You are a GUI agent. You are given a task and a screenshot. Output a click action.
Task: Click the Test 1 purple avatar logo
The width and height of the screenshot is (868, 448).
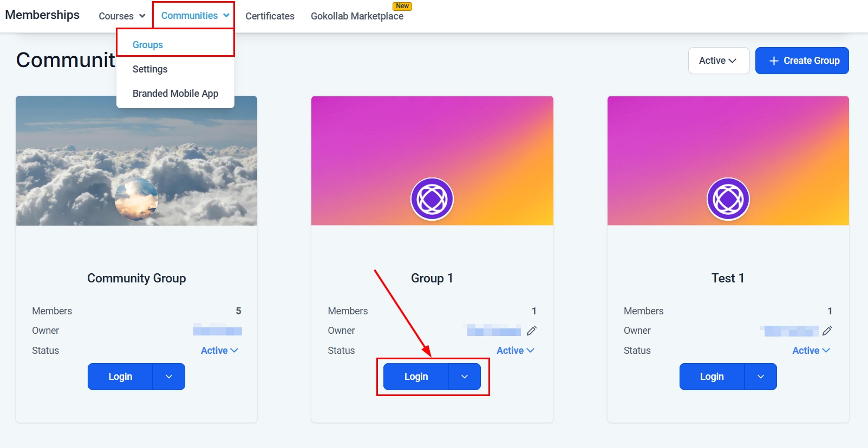click(x=728, y=199)
